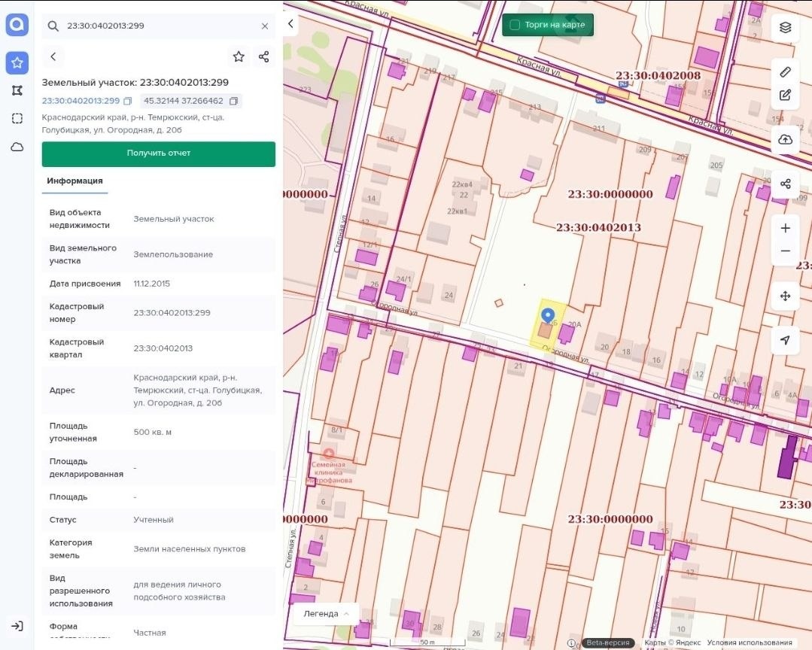This screenshot has width=812, height=650.
Task: Add parcel to favorites with star icon
Action: point(239,56)
